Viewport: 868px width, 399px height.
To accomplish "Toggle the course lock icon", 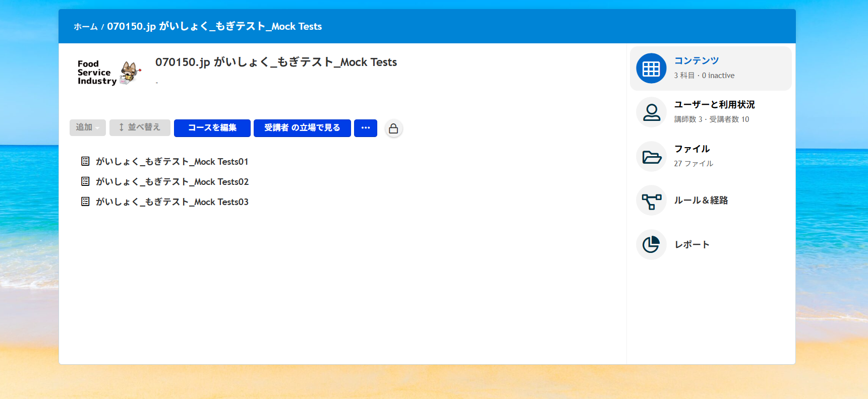I will pyautogui.click(x=393, y=128).
